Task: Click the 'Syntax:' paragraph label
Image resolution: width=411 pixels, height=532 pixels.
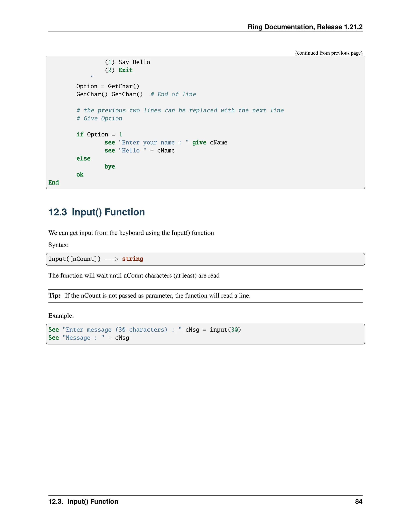Action: click(58, 245)
